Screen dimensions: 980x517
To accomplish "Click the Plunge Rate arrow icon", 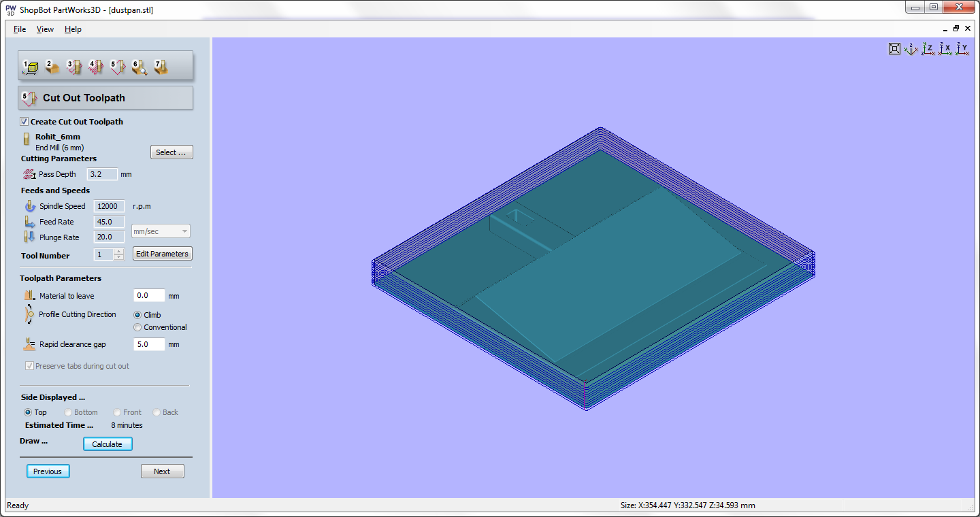I will point(30,237).
